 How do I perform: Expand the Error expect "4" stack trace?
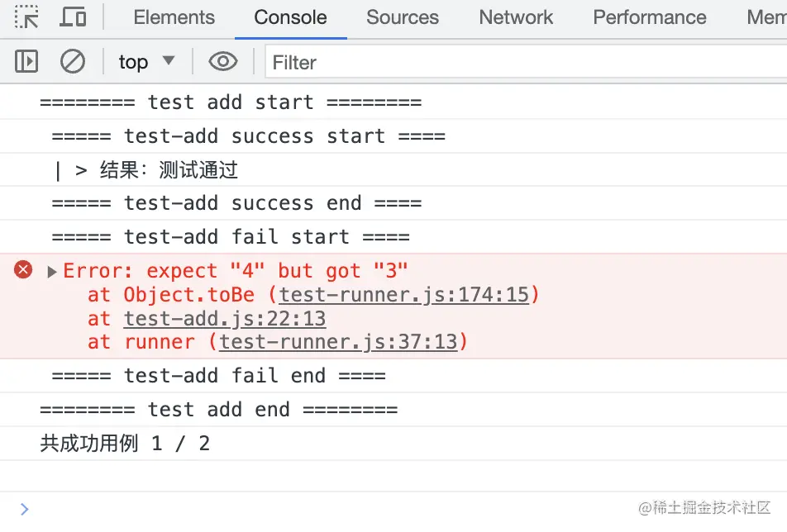tap(51, 271)
